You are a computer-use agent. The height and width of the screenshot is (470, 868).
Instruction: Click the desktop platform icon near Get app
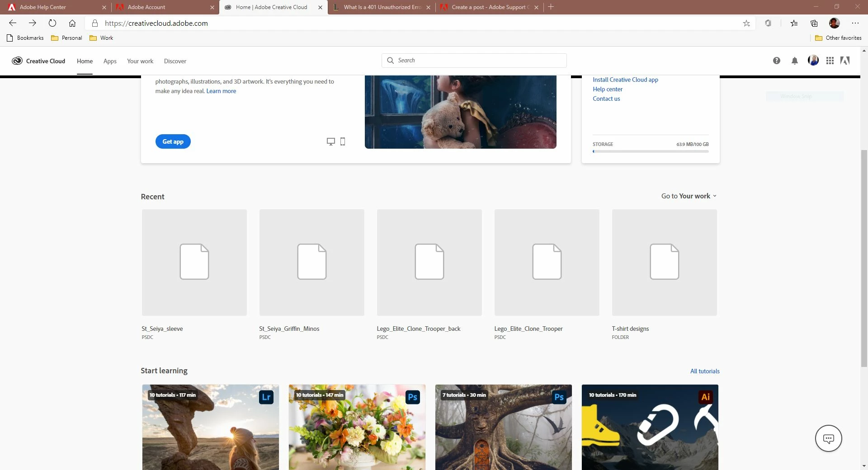[x=330, y=141]
